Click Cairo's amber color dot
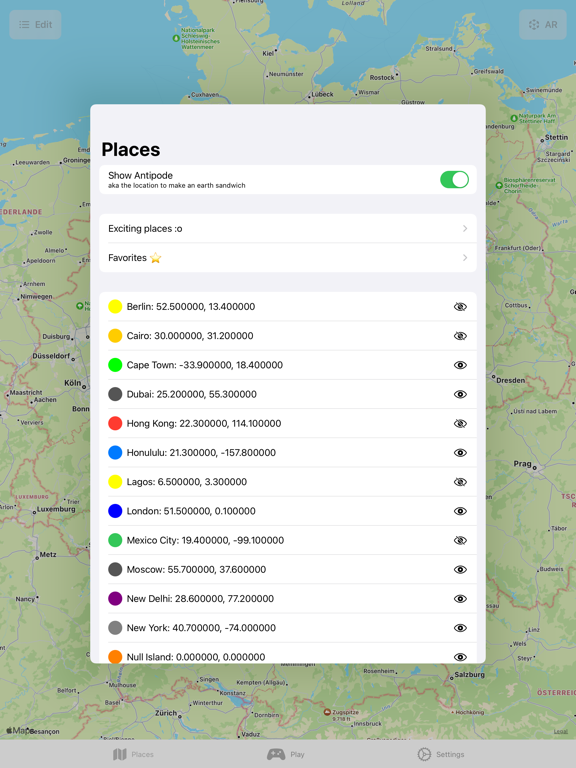The image size is (576, 768). [x=115, y=336]
